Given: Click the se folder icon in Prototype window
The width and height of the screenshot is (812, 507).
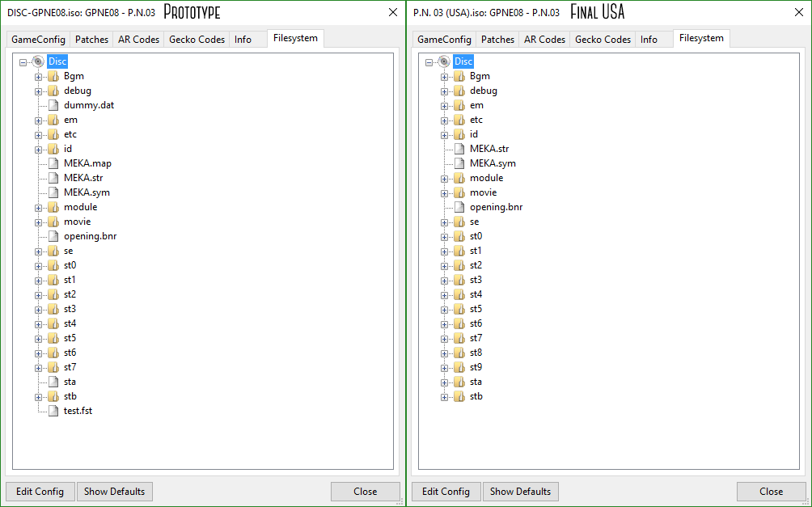Looking at the screenshot, I should click(53, 251).
